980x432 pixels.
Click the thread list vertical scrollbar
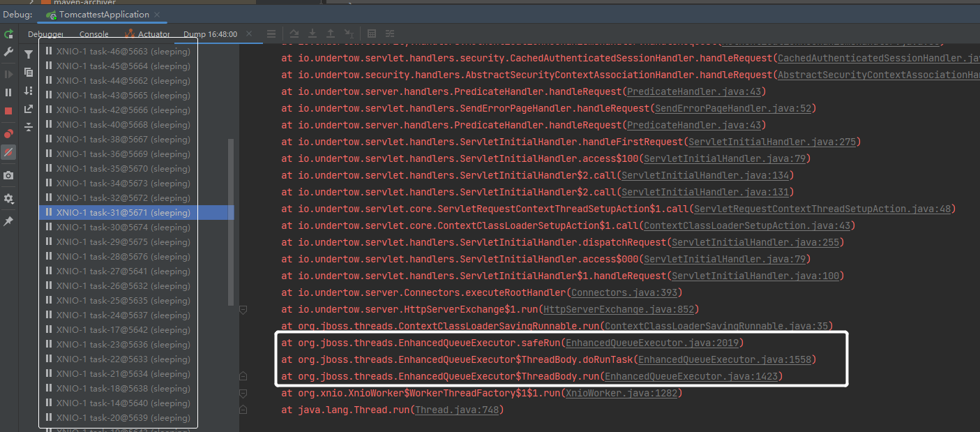pyautogui.click(x=231, y=222)
